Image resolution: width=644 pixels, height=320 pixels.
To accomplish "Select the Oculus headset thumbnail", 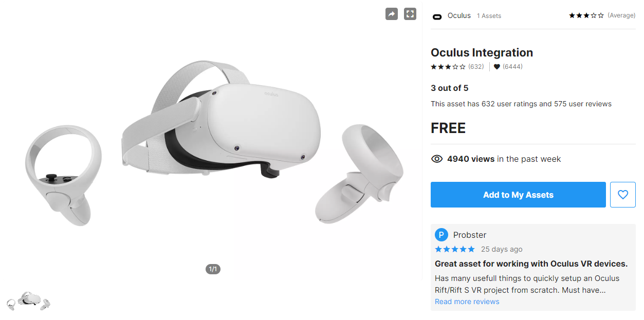I will pyautogui.click(x=28, y=301).
